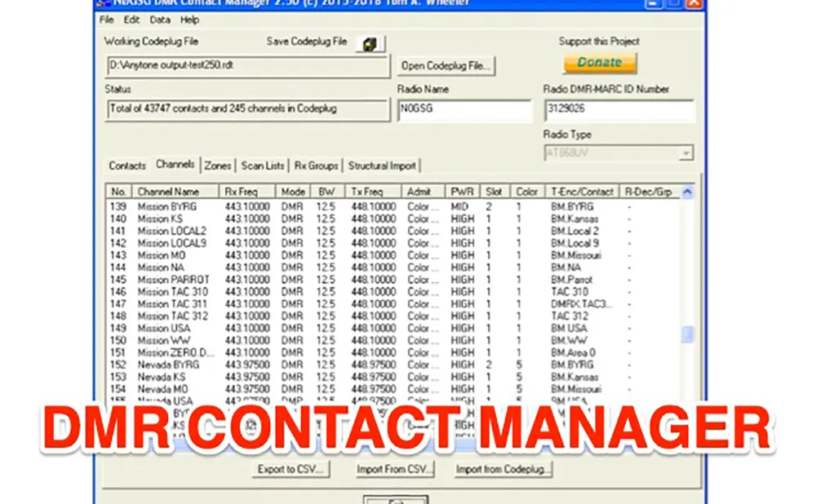Click the Working Codeplug File path field
816x504 pixels.
[247, 66]
